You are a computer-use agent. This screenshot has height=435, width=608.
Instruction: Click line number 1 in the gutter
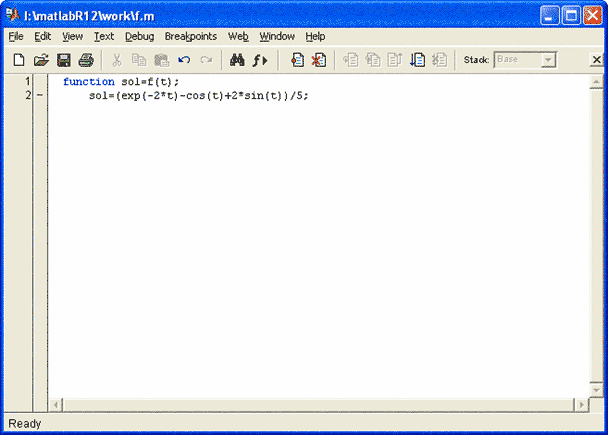pyautogui.click(x=28, y=81)
